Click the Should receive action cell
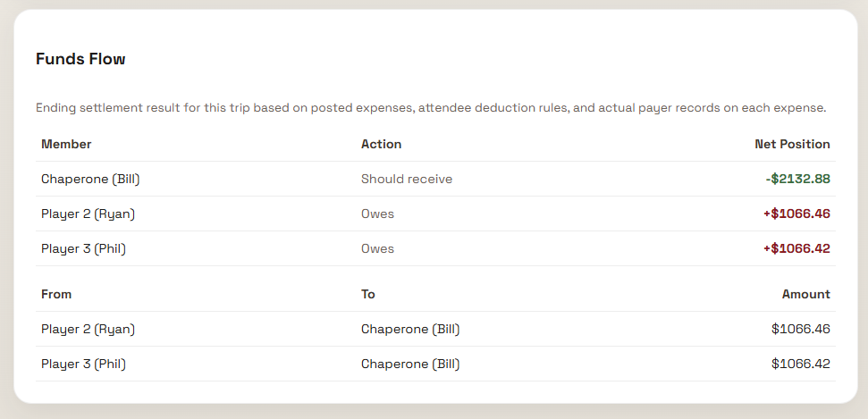Image resolution: width=868 pixels, height=419 pixels. (407, 179)
